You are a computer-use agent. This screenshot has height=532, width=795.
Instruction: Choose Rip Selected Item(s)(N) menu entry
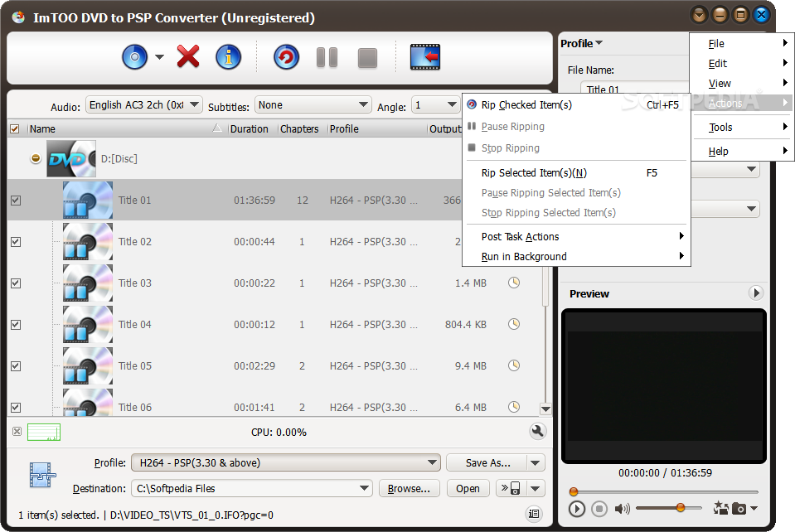[576, 172]
